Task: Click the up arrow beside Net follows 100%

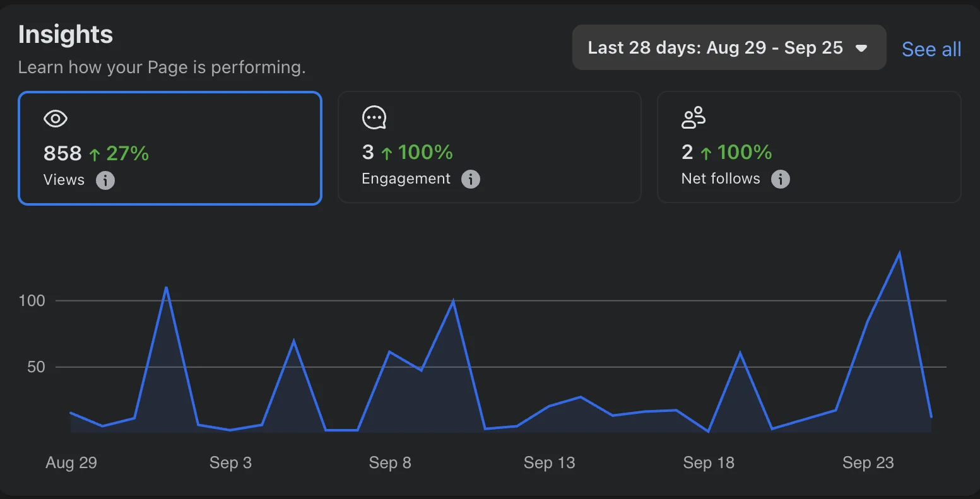Action: point(706,153)
